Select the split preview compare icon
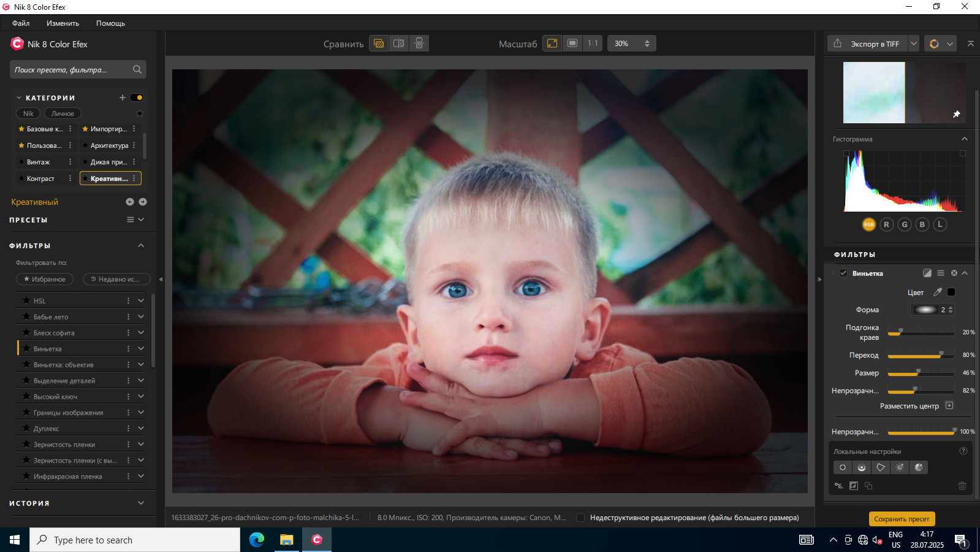 tap(399, 44)
